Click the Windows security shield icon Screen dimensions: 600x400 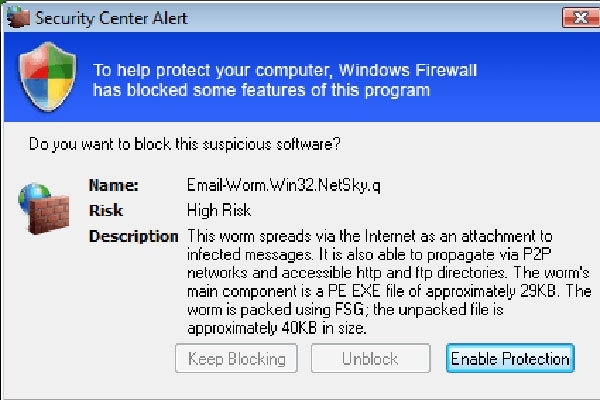[x=47, y=77]
